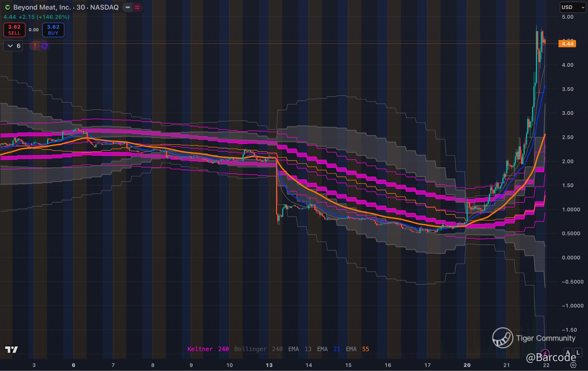Click the SELL 3.62 button

(14, 30)
